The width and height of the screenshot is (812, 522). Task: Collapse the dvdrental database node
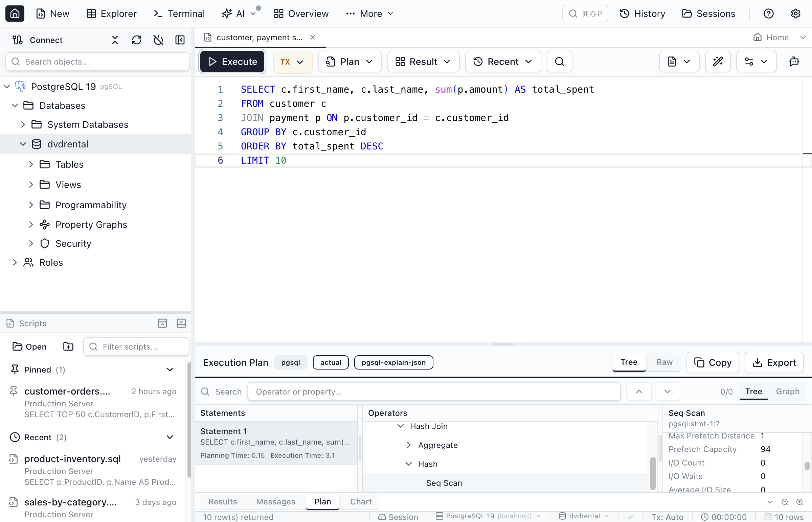click(23, 144)
